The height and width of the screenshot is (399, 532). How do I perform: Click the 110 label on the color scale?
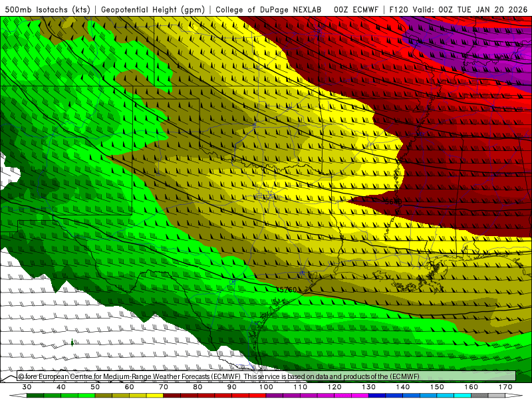click(x=301, y=387)
